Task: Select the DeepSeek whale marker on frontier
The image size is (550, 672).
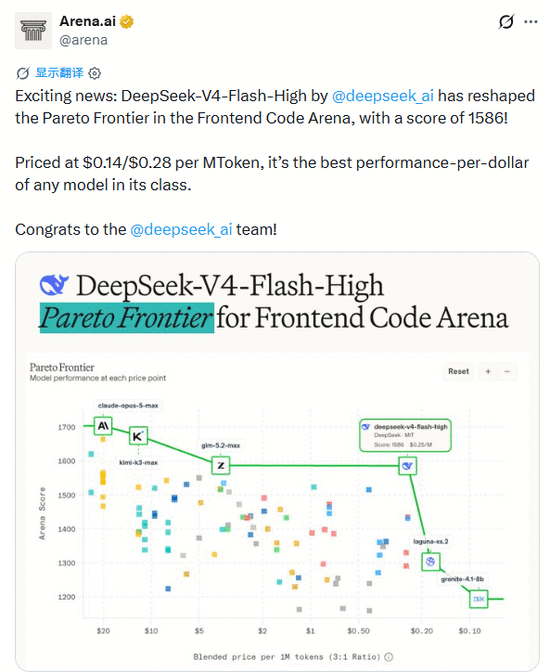Action: click(407, 466)
